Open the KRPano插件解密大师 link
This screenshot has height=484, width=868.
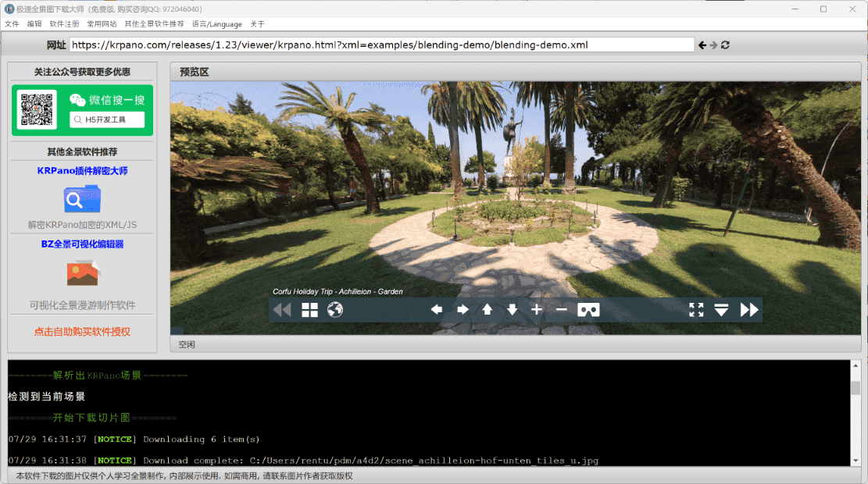pos(82,170)
